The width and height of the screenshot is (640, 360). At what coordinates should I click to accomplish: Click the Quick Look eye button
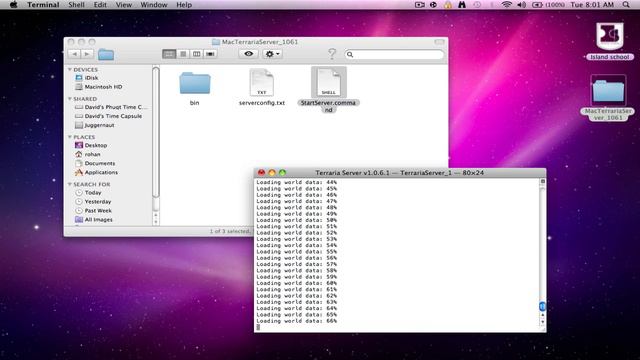pyautogui.click(x=249, y=54)
